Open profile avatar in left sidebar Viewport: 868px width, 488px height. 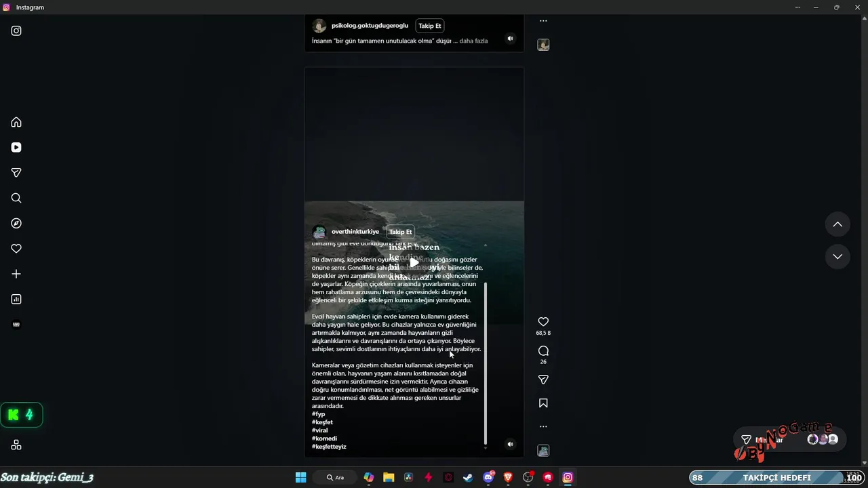16,325
